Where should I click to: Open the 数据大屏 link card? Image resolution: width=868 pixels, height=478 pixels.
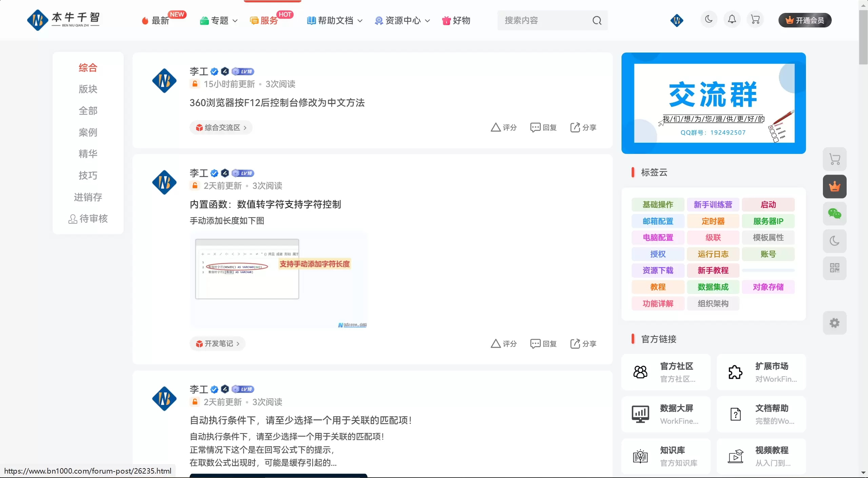click(x=666, y=414)
